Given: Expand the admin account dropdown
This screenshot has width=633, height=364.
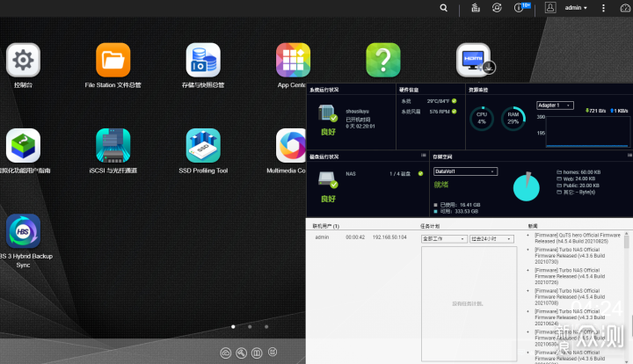Looking at the screenshot, I should coord(576,8).
